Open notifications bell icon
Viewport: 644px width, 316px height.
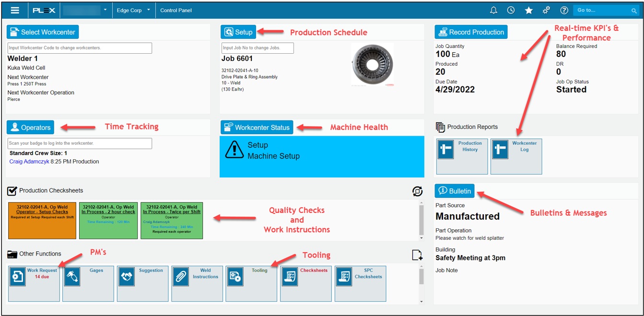pos(493,10)
